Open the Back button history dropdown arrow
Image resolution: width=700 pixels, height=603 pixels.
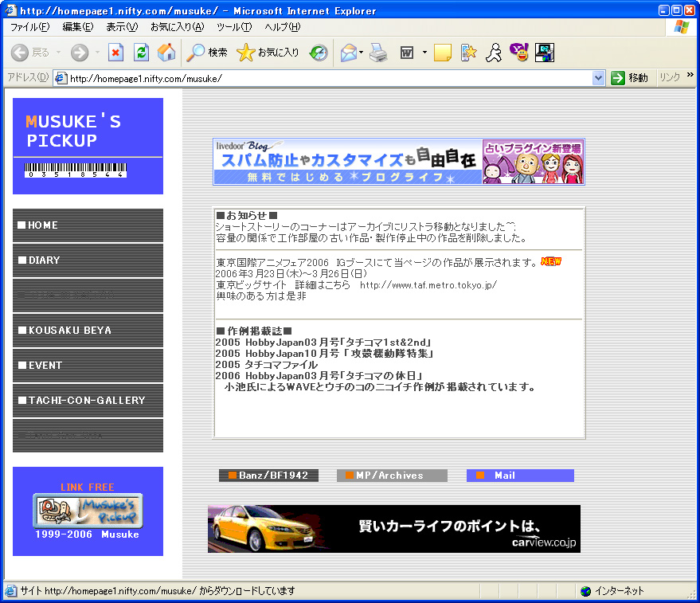click(x=58, y=53)
